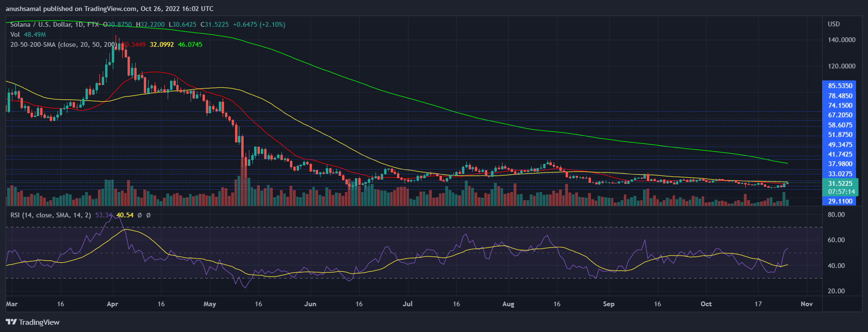Click the Apr label on time axis
The width and height of the screenshot is (868, 332).
[x=112, y=304]
